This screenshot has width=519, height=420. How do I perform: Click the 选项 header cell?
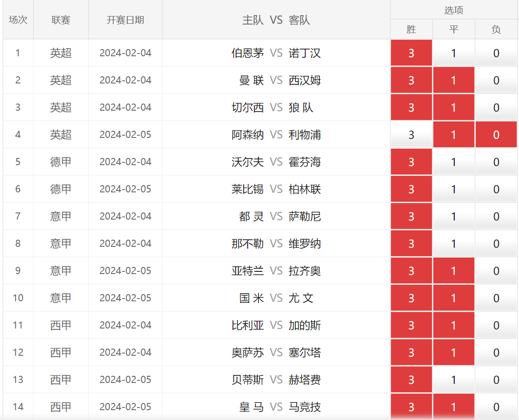[x=453, y=10]
